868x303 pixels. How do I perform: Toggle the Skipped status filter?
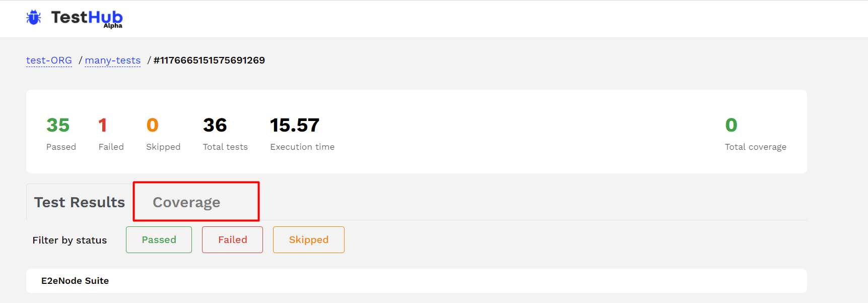tap(308, 240)
